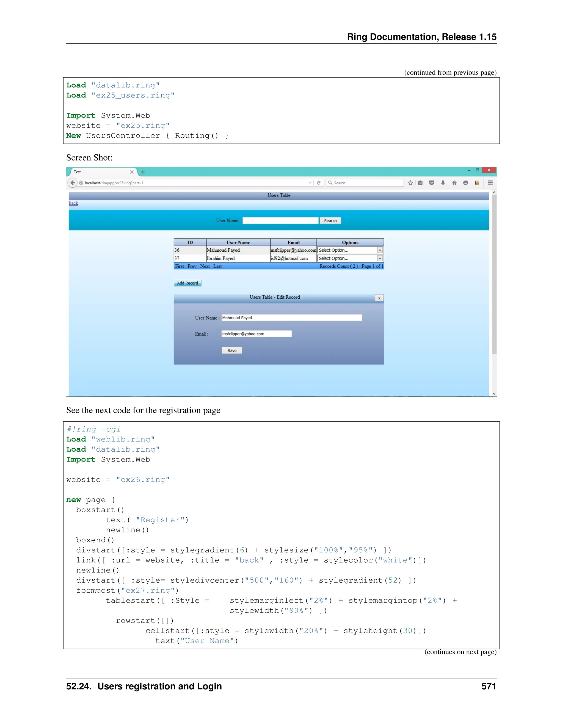Open downloads arrow icon in toolbar
The width and height of the screenshot is (563, 728).
click(x=443, y=183)
